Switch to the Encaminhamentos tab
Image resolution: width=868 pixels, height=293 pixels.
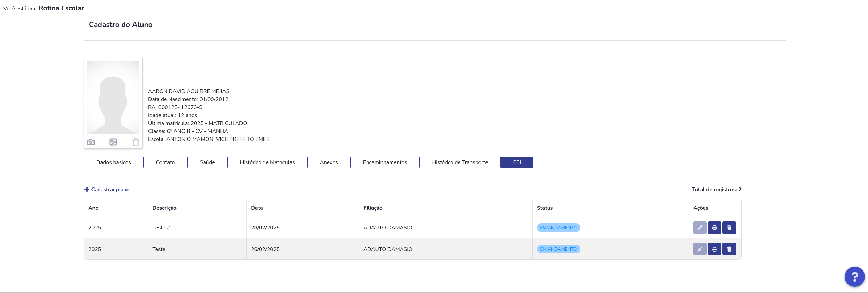[x=385, y=162]
